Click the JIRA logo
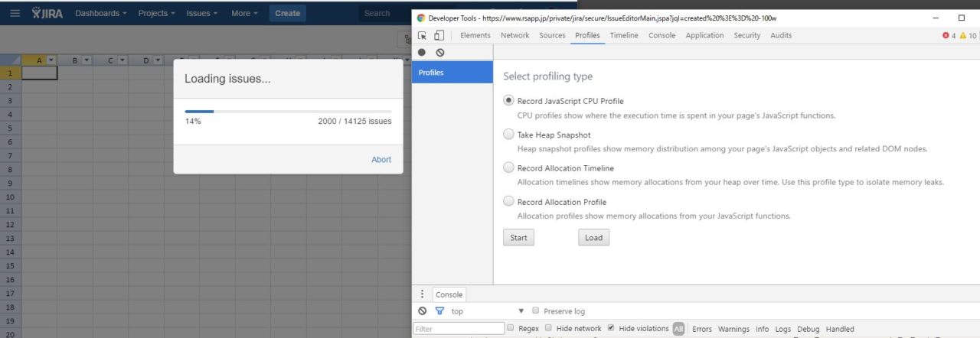The image size is (980, 338). (47, 13)
